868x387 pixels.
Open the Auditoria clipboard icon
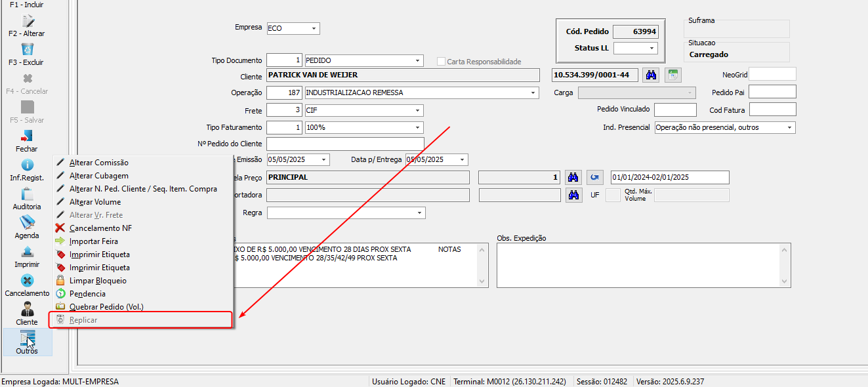point(27,194)
